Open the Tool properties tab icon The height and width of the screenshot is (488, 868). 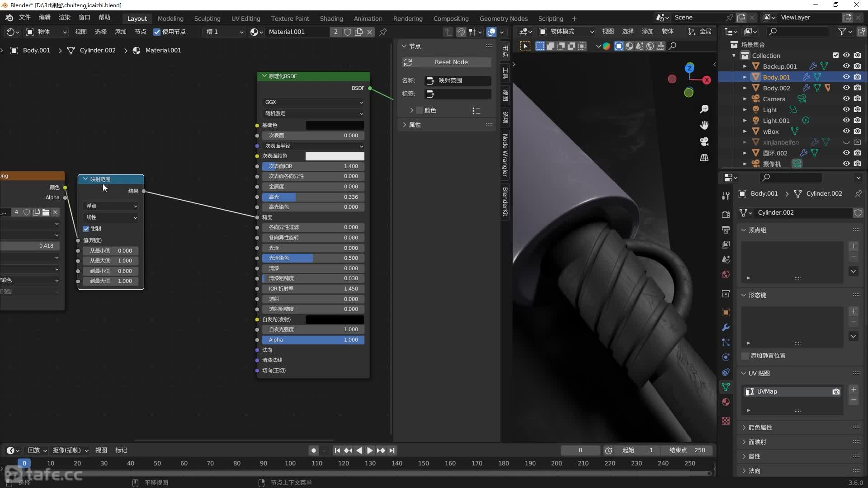pyautogui.click(x=726, y=196)
